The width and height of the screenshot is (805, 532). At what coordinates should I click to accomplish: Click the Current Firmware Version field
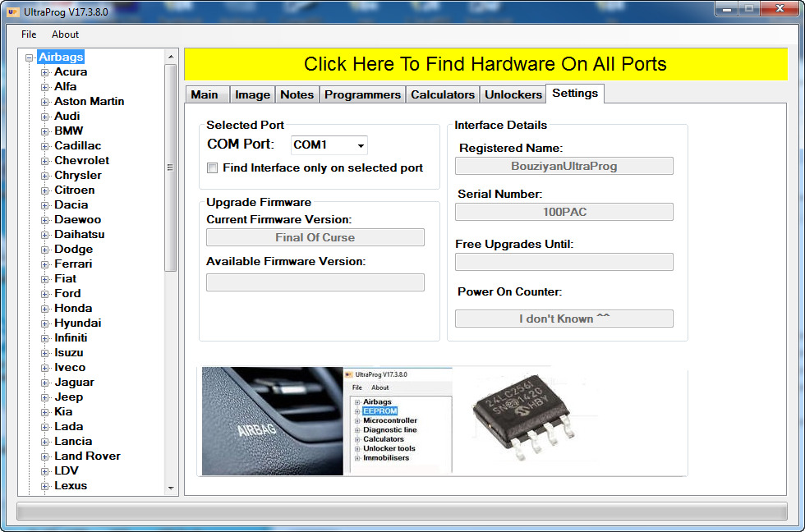(x=315, y=237)
